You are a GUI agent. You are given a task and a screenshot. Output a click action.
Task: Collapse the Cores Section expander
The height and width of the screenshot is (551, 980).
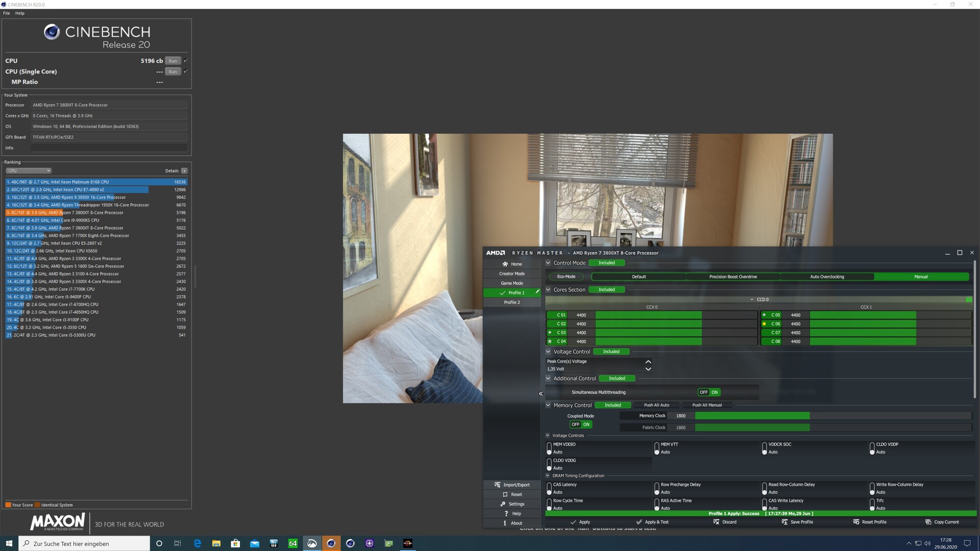click(x=548, y=290)
